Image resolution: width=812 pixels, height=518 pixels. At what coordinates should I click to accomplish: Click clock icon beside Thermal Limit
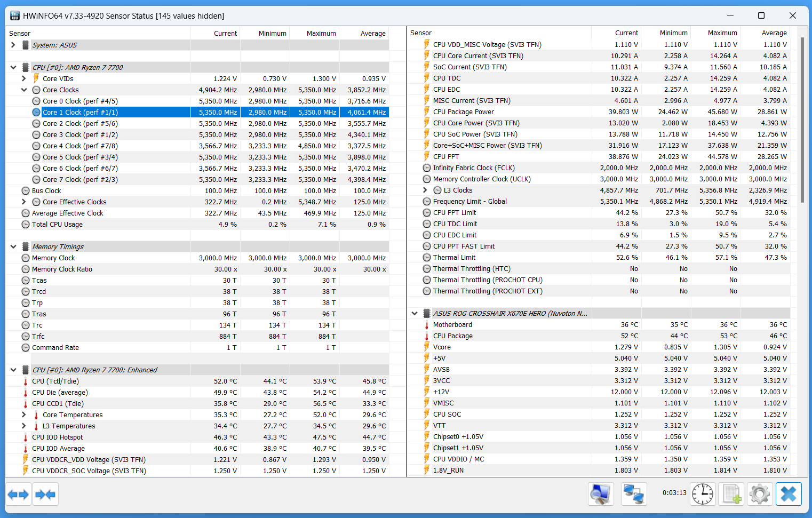tap(427, 257)
